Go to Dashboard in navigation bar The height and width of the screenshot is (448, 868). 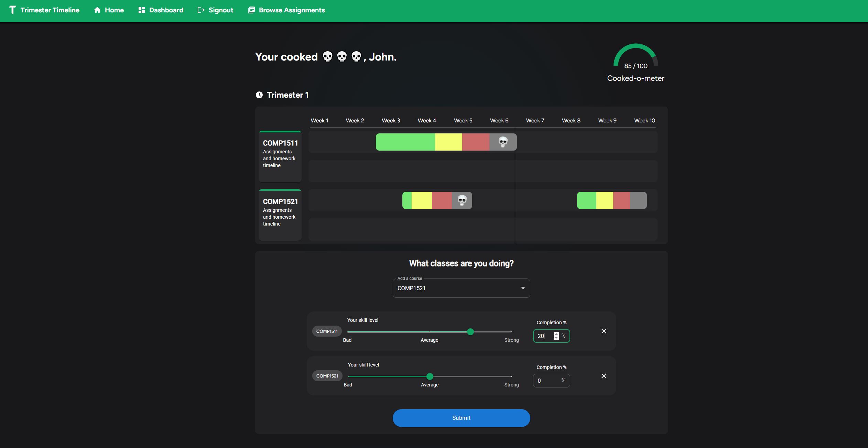pos(166,10)
